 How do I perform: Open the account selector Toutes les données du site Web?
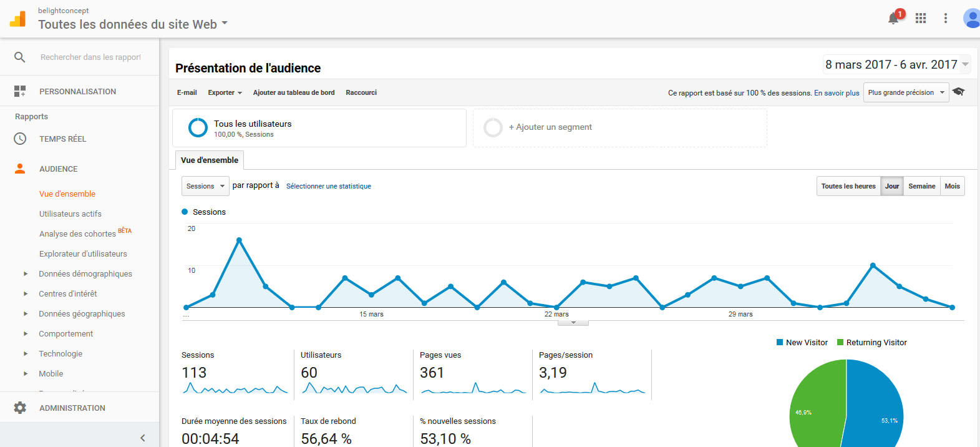[x=133, y=24]
